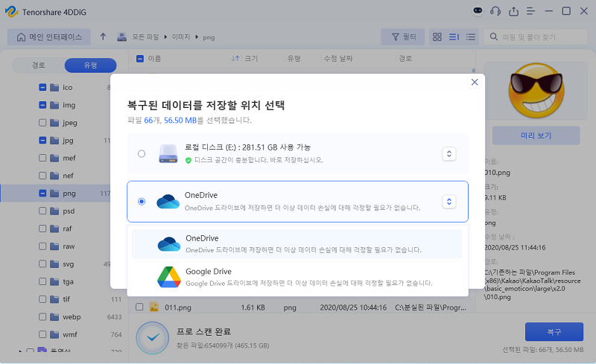Click the file and folder search field

538,36
